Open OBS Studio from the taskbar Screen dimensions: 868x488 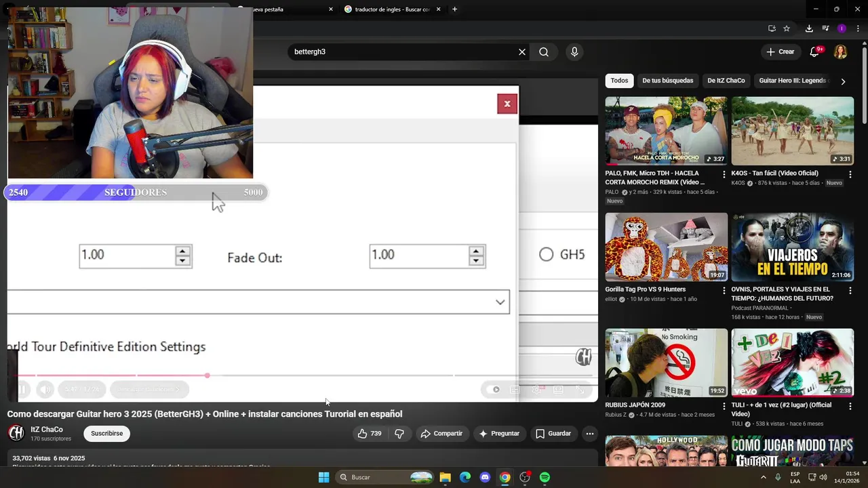pos(525,477)
